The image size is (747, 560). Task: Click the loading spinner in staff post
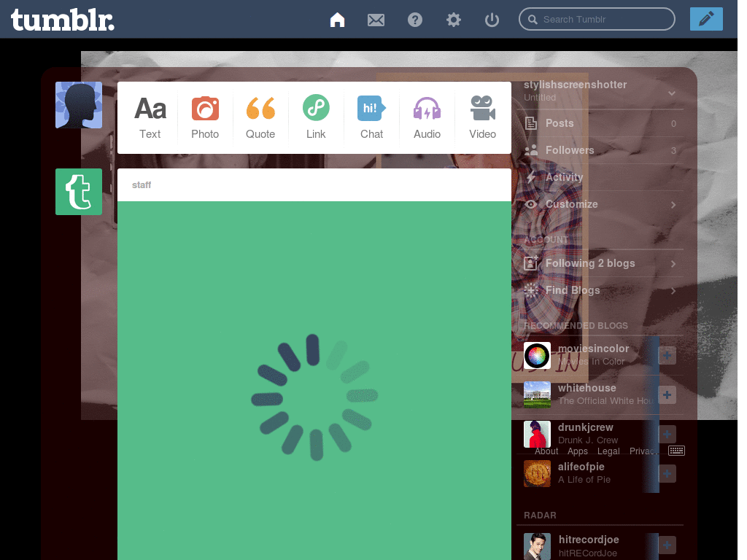point(314,397)
